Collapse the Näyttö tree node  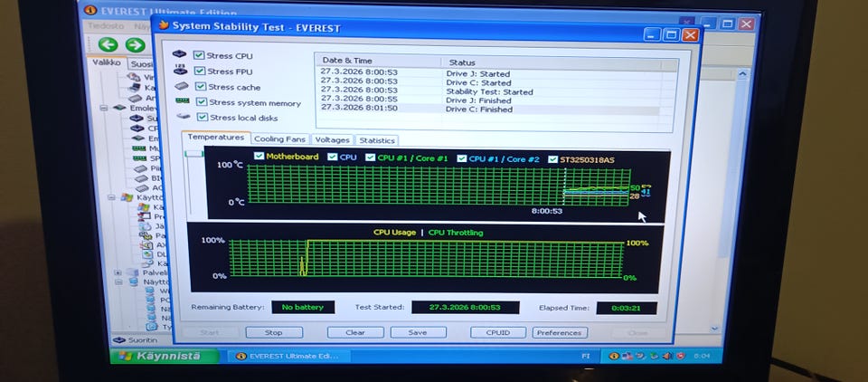118,282
